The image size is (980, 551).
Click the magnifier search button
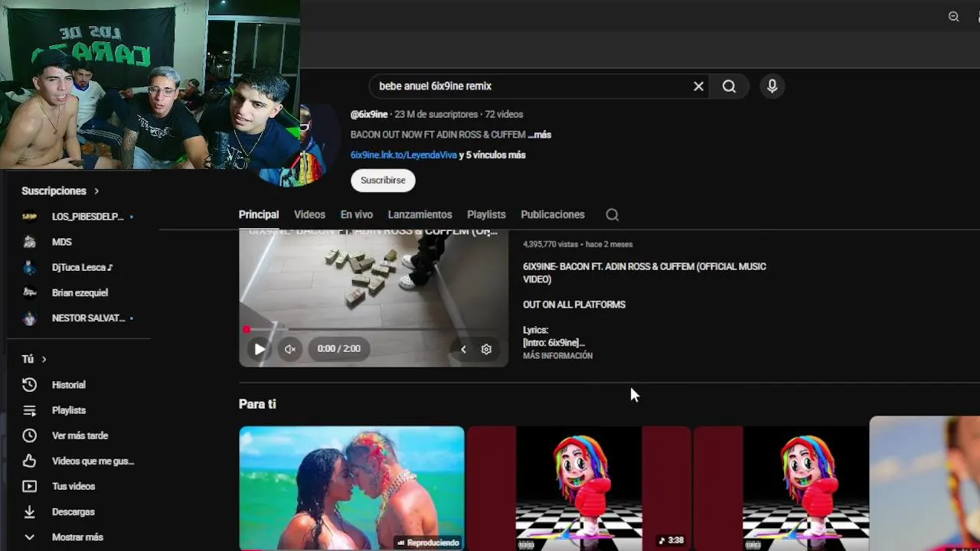(x=729, y=86)
